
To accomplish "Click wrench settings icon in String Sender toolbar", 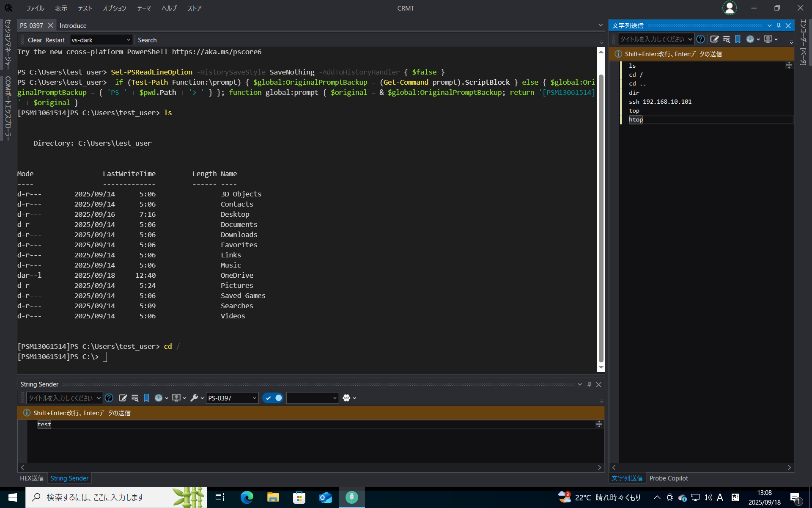I will pos(194,398).
